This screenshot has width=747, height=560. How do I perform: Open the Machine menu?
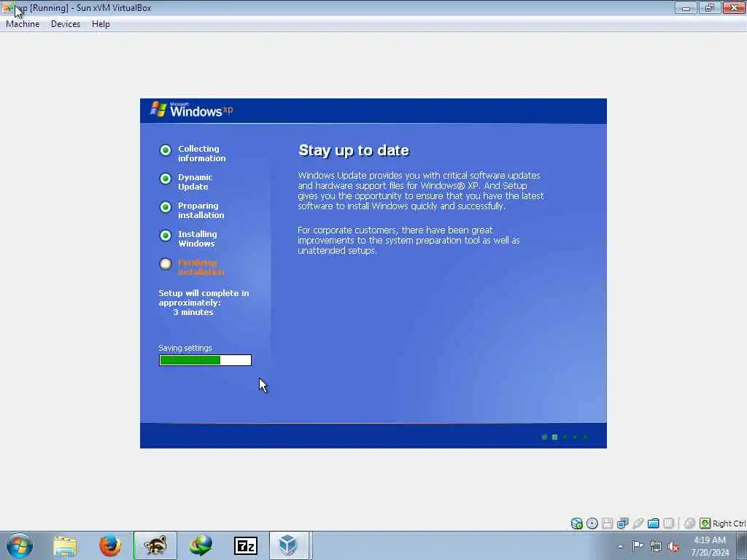point(23,24)
